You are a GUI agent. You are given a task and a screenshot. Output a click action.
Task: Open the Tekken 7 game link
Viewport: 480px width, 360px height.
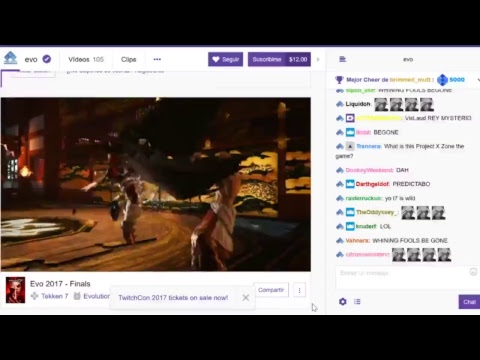pyautogui.click(x=55, y=296)
